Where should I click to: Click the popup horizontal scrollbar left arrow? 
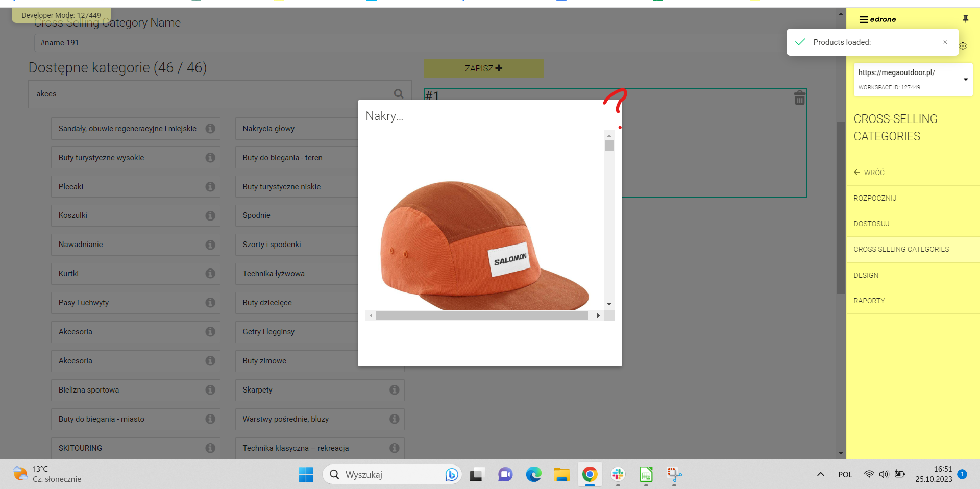pos(371,316)
